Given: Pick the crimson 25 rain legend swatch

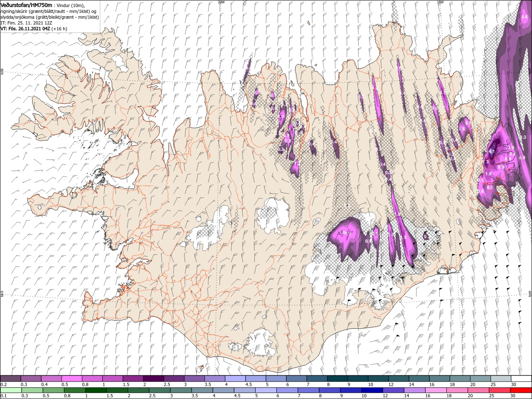Looking at the screenshot, I should [x=499, y=390].
